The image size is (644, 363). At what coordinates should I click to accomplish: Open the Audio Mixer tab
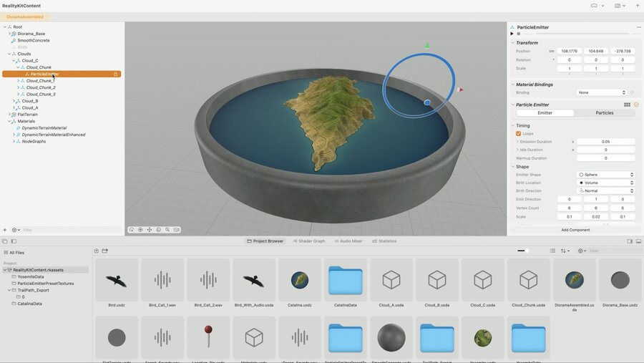click(x=348, y=241)
